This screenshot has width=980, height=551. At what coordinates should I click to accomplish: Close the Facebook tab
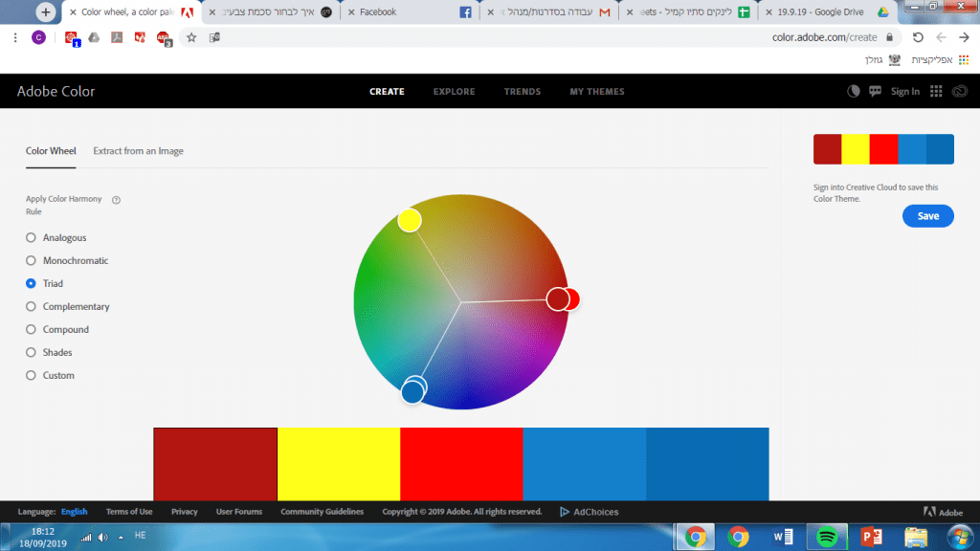coord(351,11)
